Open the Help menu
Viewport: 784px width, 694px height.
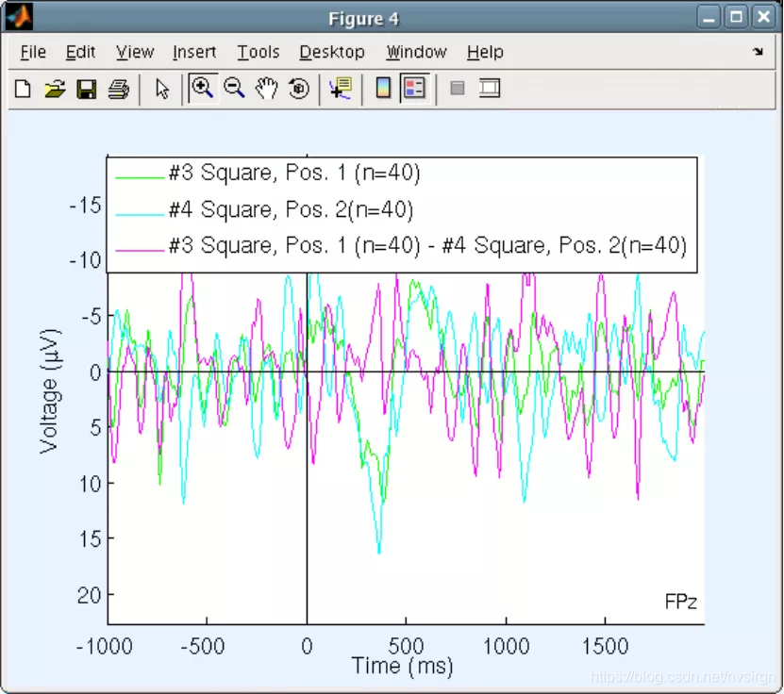coord(485,52)
